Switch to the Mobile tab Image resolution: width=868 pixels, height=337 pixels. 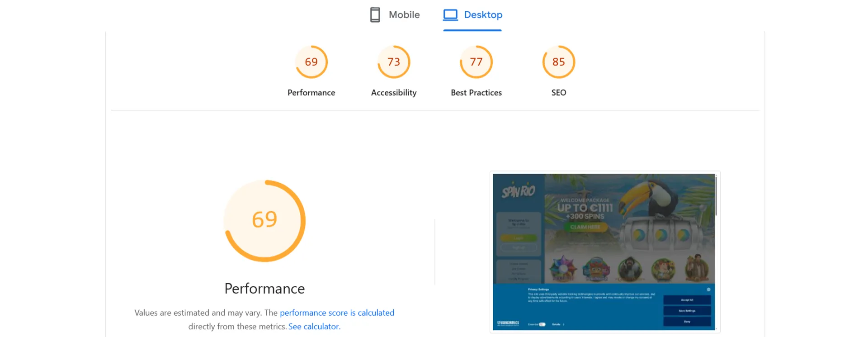[395, 15]
